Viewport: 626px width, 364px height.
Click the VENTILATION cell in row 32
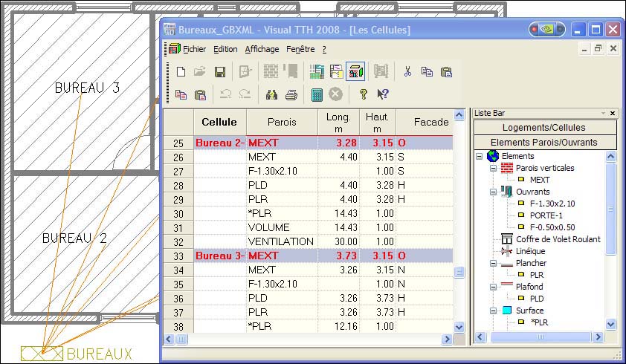pyautogui.click(x=282, y=241)
